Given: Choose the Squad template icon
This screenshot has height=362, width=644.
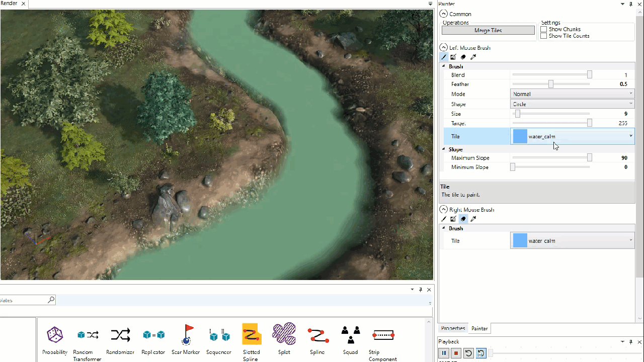Looking at the screenshot, I should point(351,335).
